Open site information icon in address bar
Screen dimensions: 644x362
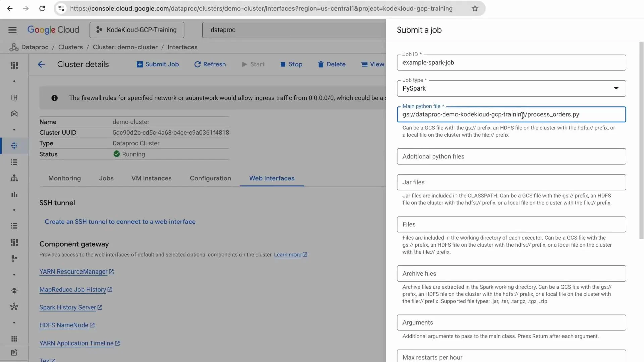[61, 8]
